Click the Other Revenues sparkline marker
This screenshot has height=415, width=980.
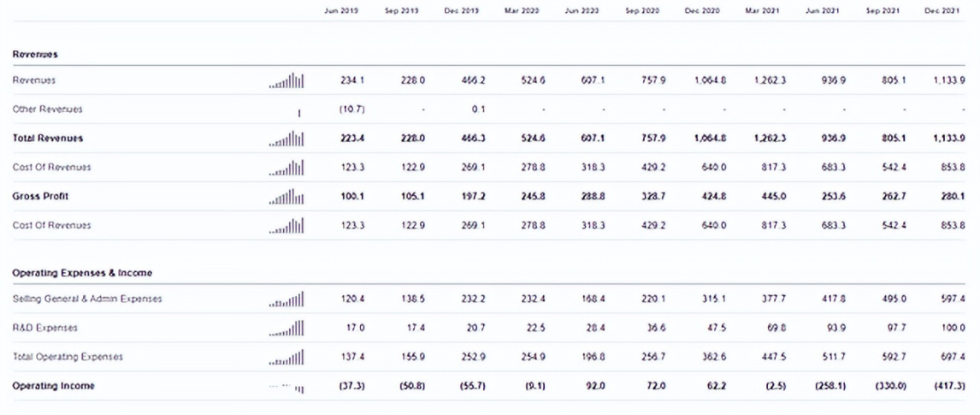[x=299, y=111]
